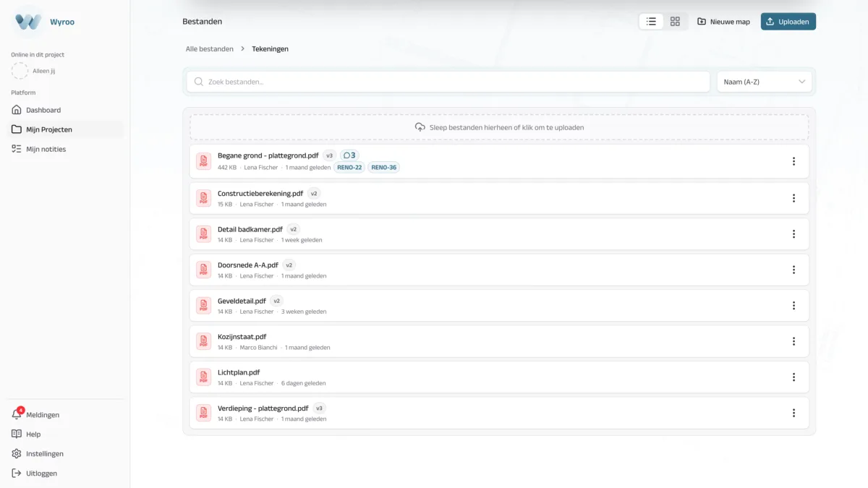Screen dimensions: 868x488
Task: Click the v3 version badge of Begane grond - plattegrond.pdf
Action: click(x=329, y=155)
